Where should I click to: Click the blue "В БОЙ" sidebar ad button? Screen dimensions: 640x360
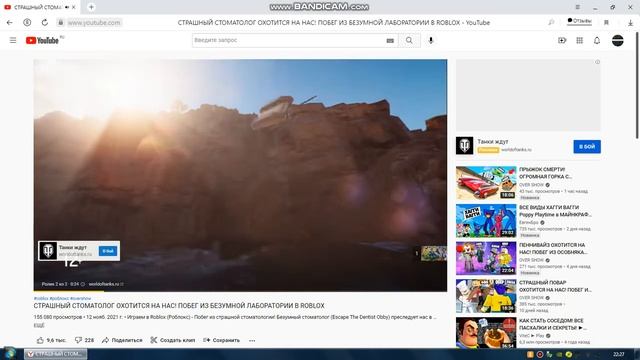587,147
